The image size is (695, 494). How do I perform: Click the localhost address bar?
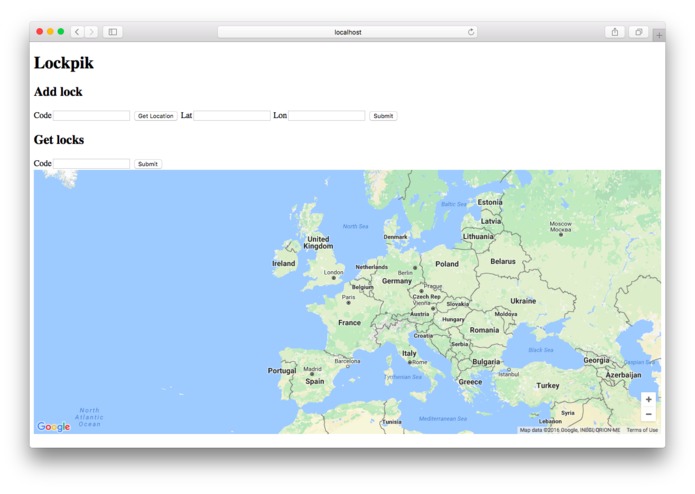click(x=348, y=32)
